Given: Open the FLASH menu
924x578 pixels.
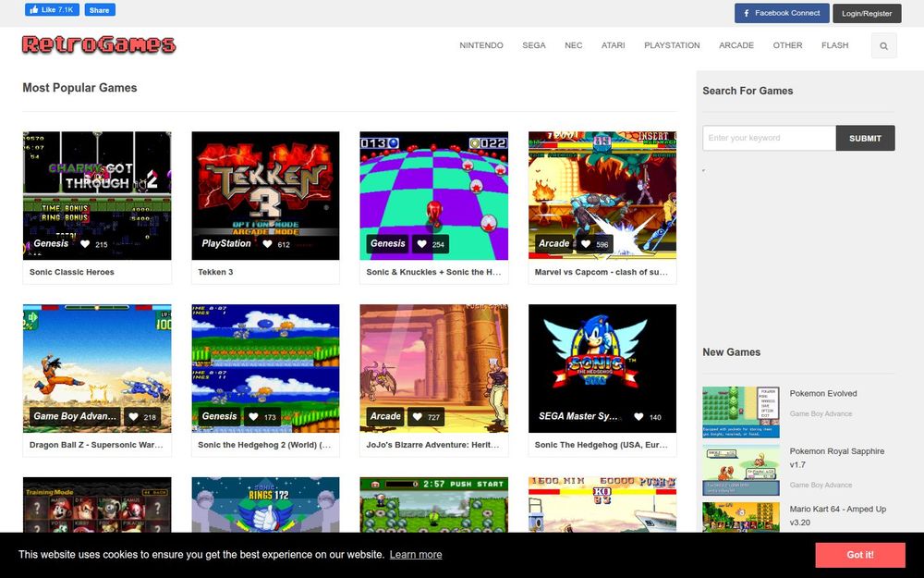Looking at the screenshot, I should tap(835, 45).
